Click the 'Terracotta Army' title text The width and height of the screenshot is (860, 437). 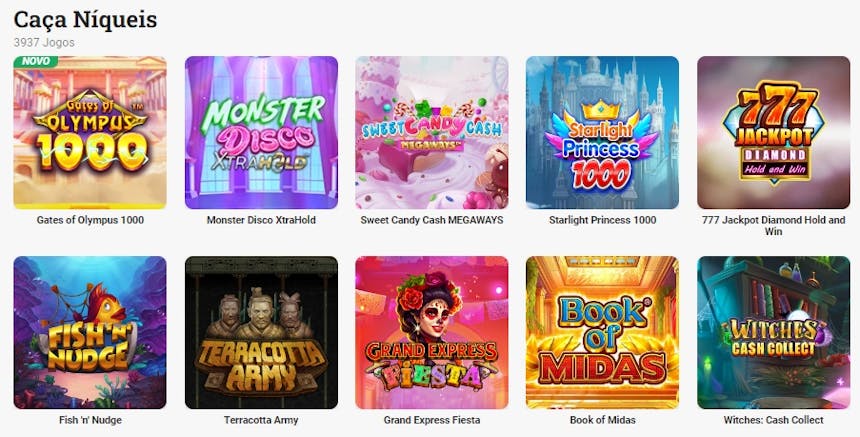261,420
